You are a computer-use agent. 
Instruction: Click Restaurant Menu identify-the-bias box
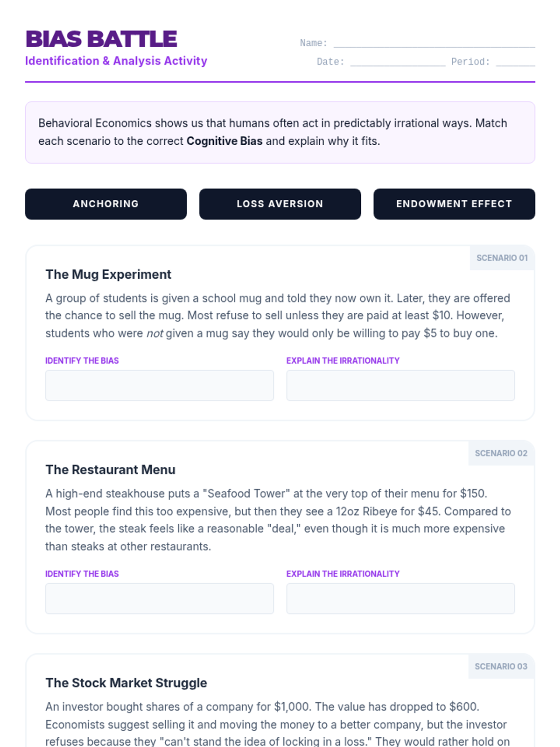tap(160, 599)
